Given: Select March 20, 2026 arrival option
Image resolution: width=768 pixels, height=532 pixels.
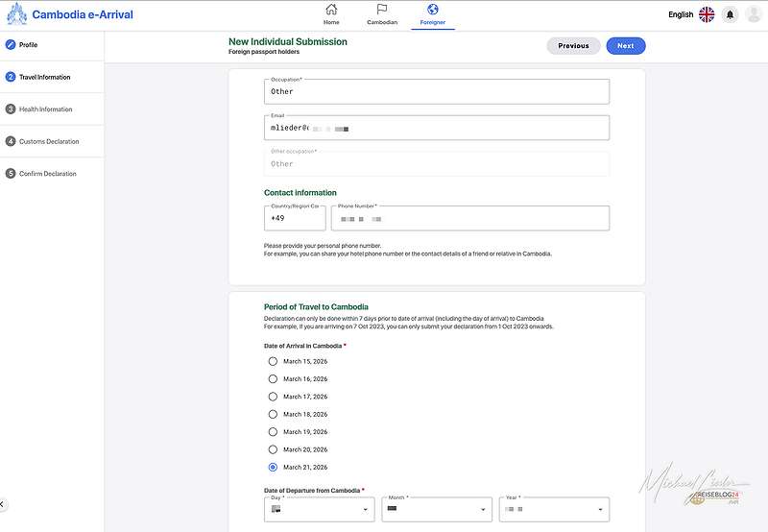Looking at the screenshot, I should (x=273, y=449).
